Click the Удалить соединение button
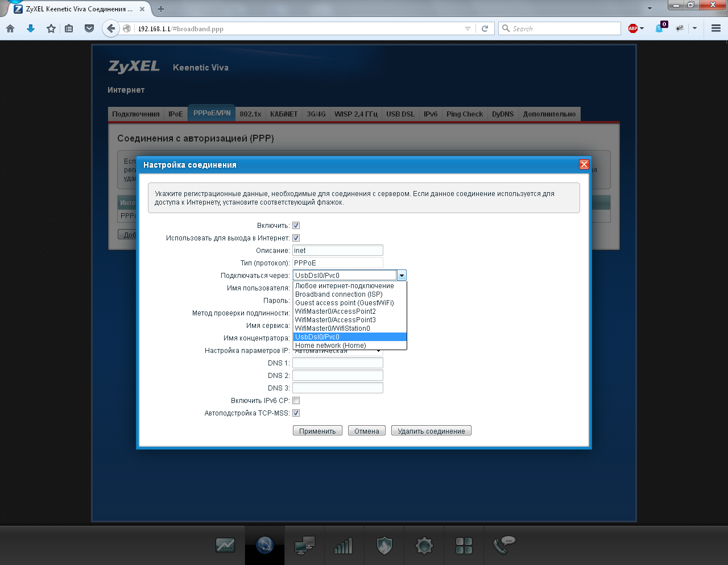The width and height of the screenshot is (728, 565). [x=431, y=431]
